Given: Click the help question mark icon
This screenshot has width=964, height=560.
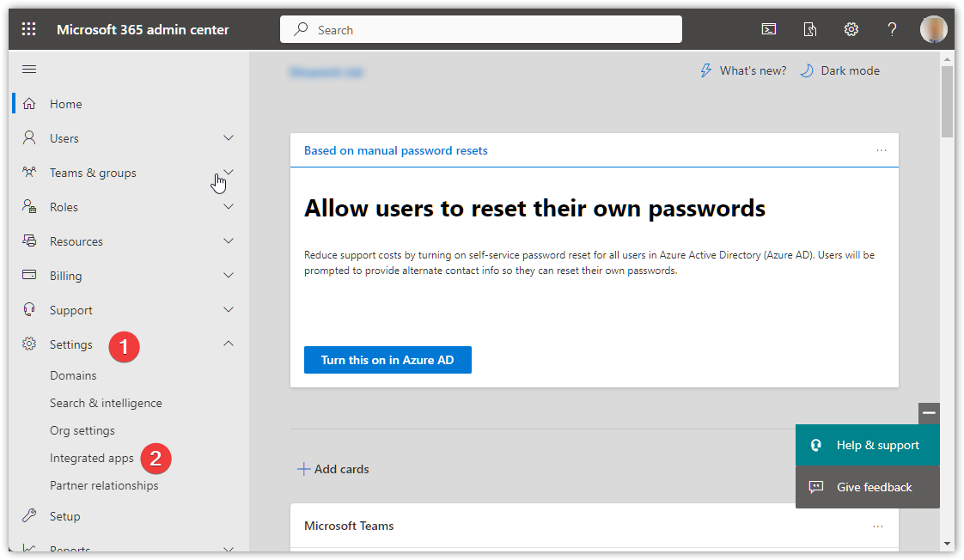Looking at the screenshot, I should (892, 29).
